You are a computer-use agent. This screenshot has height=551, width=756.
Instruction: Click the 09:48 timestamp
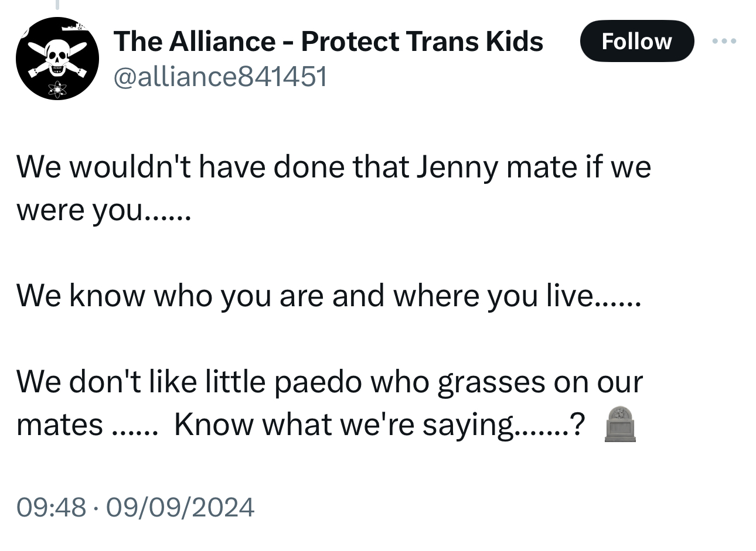coord(51,506)
